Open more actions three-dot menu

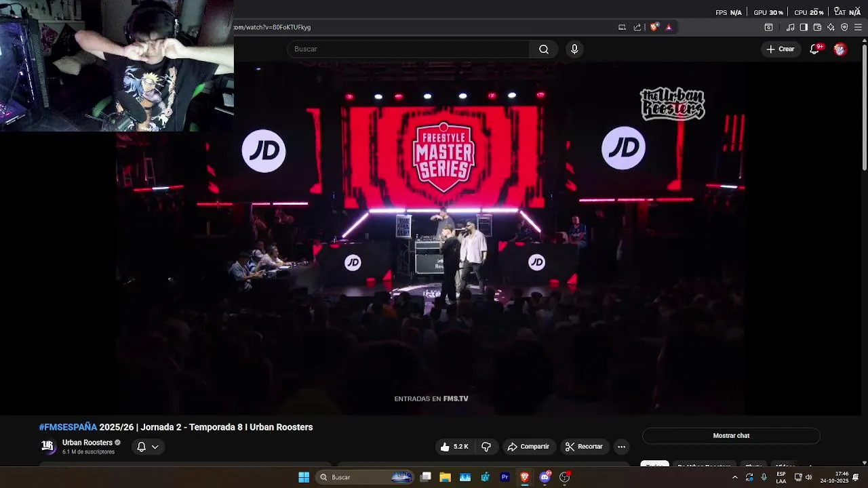(x=621, y=447)
